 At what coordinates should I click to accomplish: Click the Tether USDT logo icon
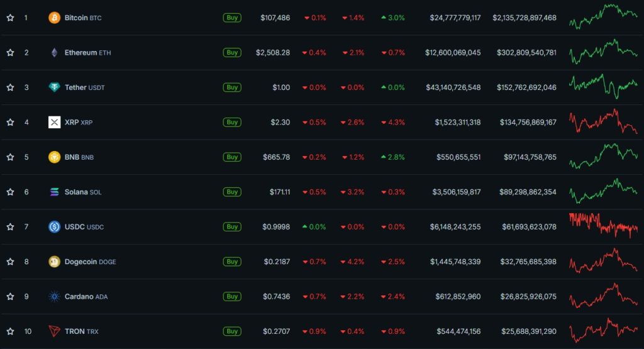point(55,87)
